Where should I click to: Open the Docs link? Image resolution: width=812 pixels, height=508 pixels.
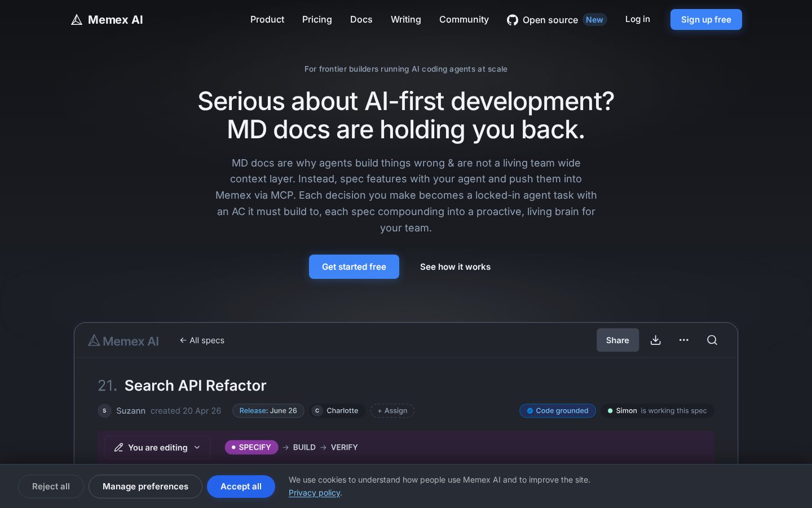click(x=361, y=19)
